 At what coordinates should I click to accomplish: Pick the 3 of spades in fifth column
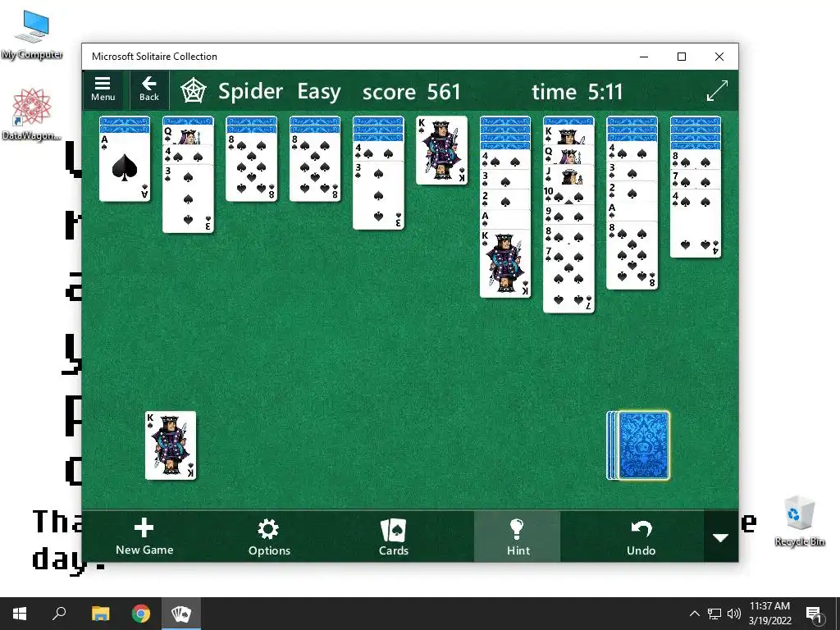[378, 195]
